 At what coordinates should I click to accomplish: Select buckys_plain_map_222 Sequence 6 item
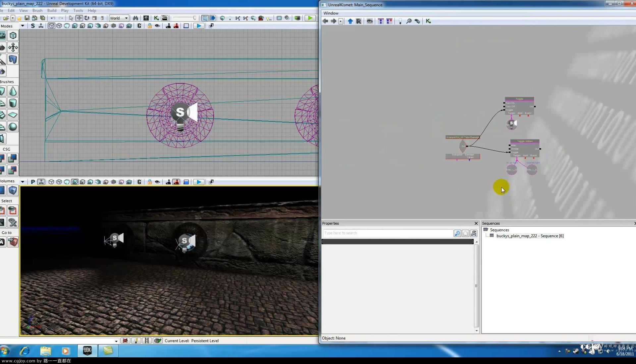(530, 236)
